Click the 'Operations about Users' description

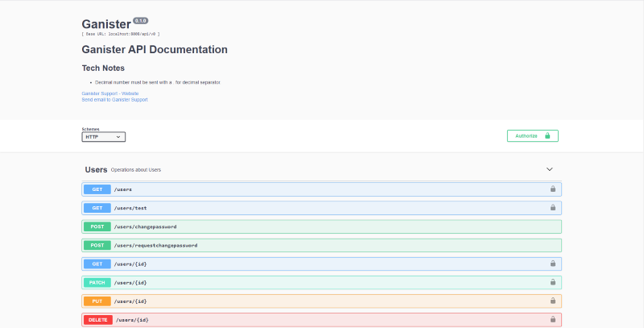[x=136, y=170]
